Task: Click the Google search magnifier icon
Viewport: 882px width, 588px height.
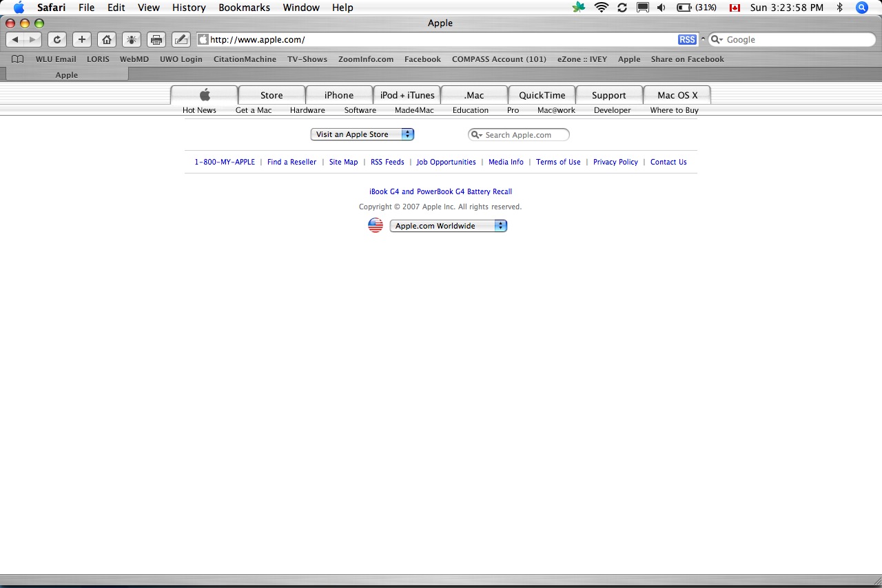Action: tap(717, 39)
